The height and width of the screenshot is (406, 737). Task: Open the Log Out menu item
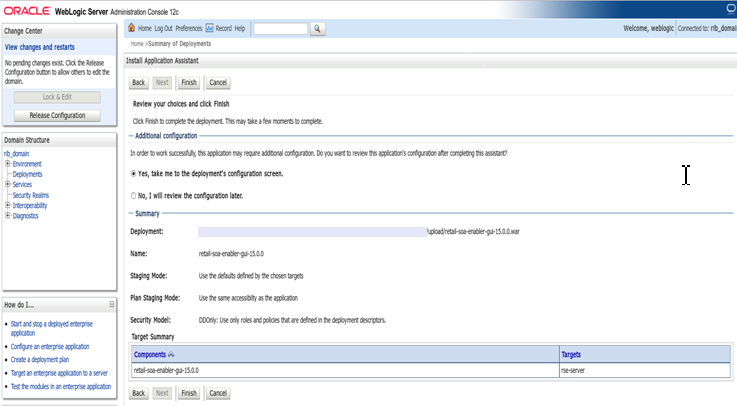point(164,29)
